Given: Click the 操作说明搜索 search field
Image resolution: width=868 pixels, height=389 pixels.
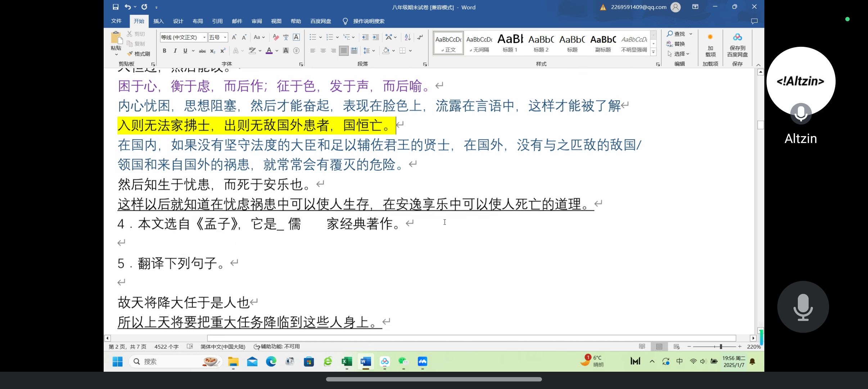Looking at the screenshot, I should click(x=369, y=21).
